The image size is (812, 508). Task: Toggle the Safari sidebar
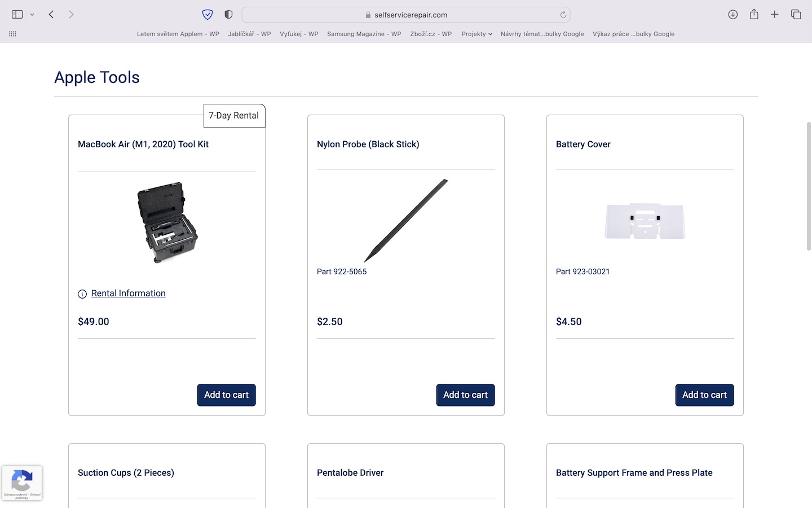pyautogui.click(x=17, y=15)
